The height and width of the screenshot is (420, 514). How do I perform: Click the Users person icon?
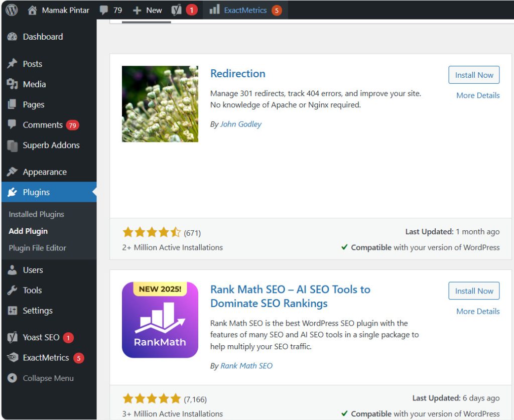pos(12,269)
